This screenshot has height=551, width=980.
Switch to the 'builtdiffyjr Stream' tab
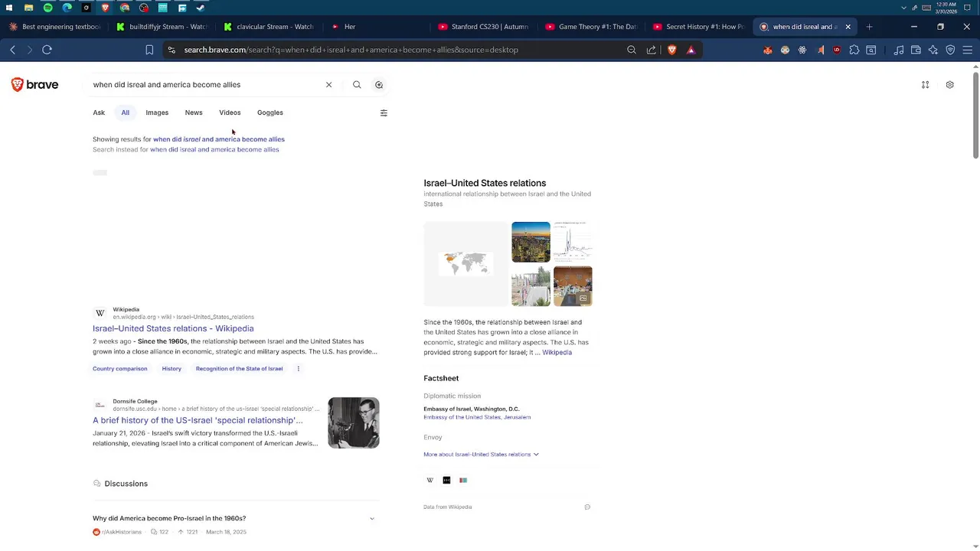click(162, 27)
